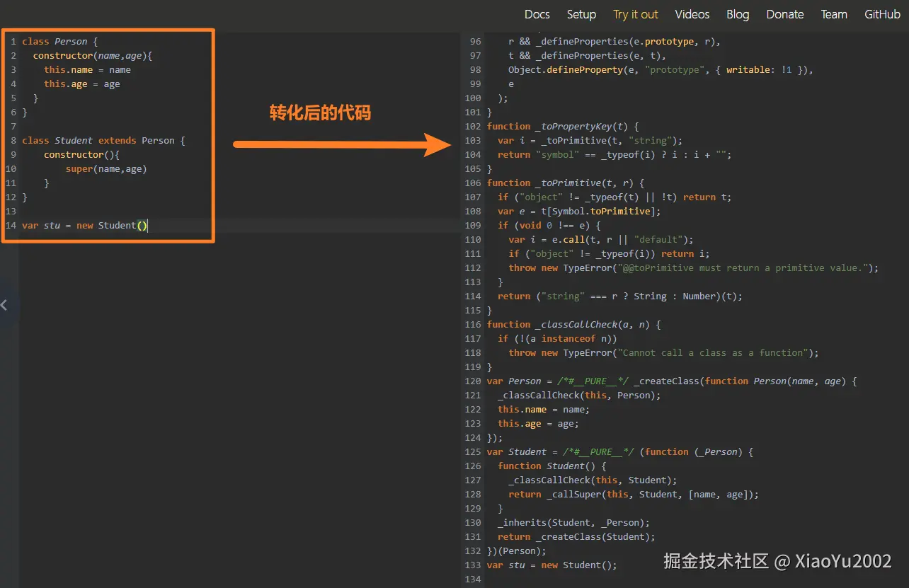Viewport: 909px width, 588px height.
Task: Click line number 13 in input gutter
Action: [11, 211]
